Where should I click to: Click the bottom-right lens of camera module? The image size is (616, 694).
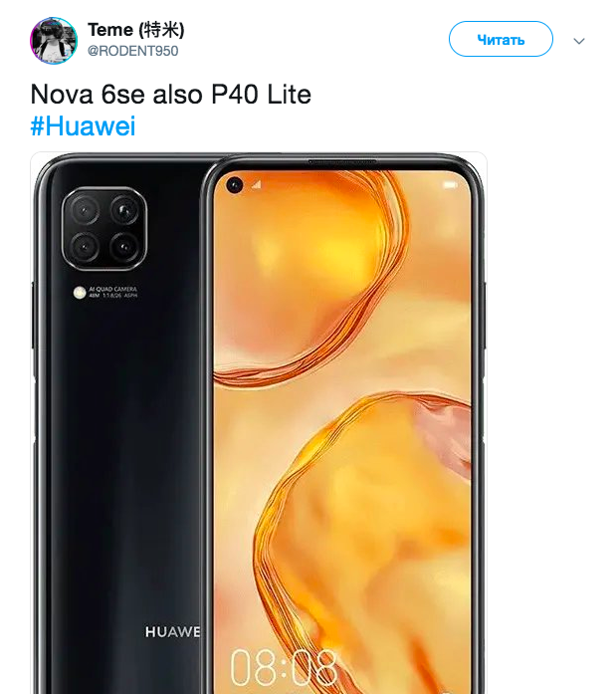click(124, 247)
